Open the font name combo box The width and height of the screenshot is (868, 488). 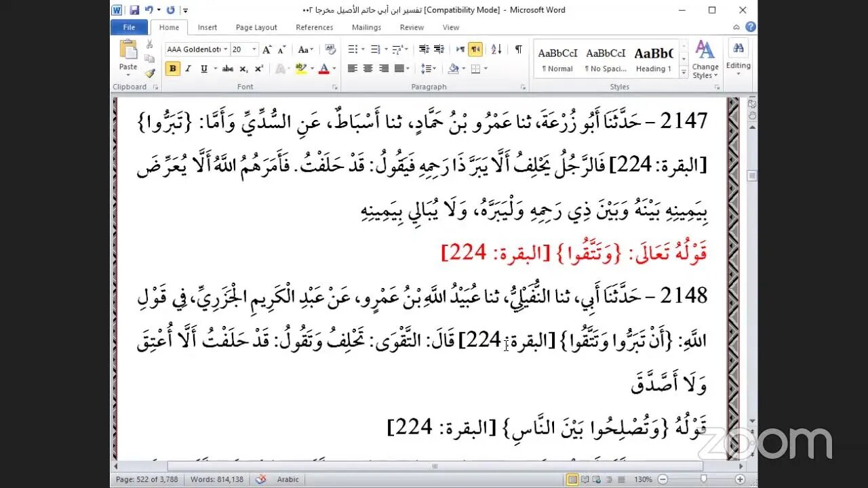[197, 49]
